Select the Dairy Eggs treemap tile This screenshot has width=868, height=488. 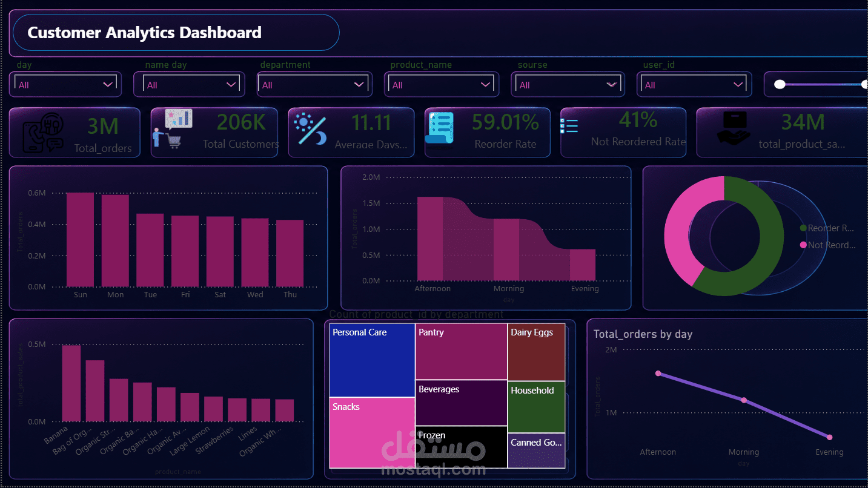click(x=536, y=352)
